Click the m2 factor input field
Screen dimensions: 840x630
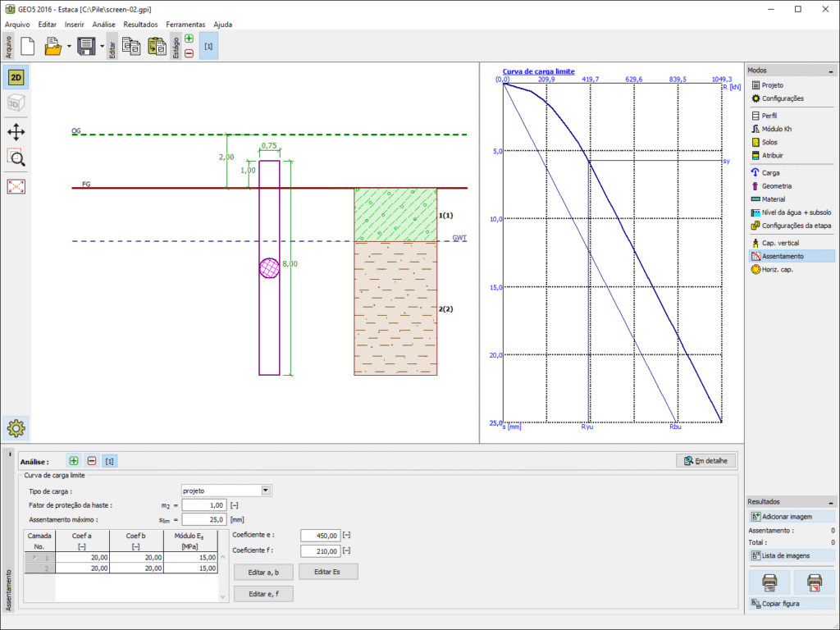pos(203,505)
